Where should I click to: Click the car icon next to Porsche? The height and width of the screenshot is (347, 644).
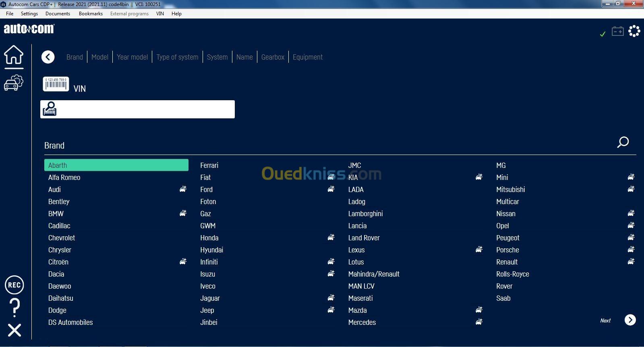tap(631, 249)
